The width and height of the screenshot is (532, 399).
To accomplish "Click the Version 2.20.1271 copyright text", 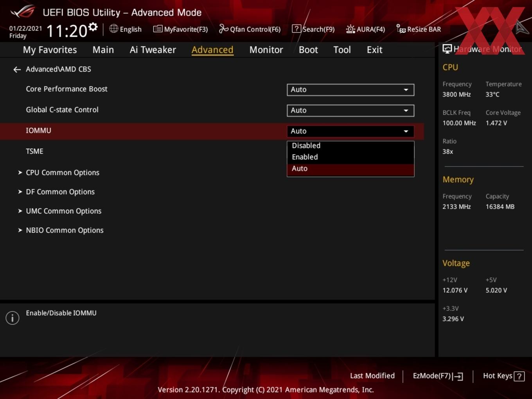I will (x=266, y=390).
